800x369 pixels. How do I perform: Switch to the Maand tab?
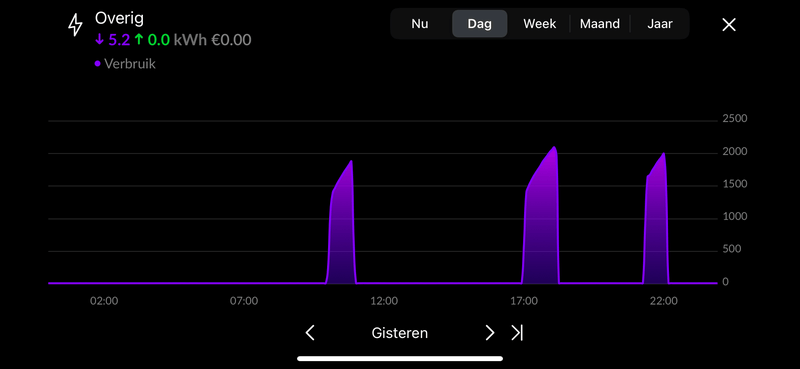click(x=600, y=23)
